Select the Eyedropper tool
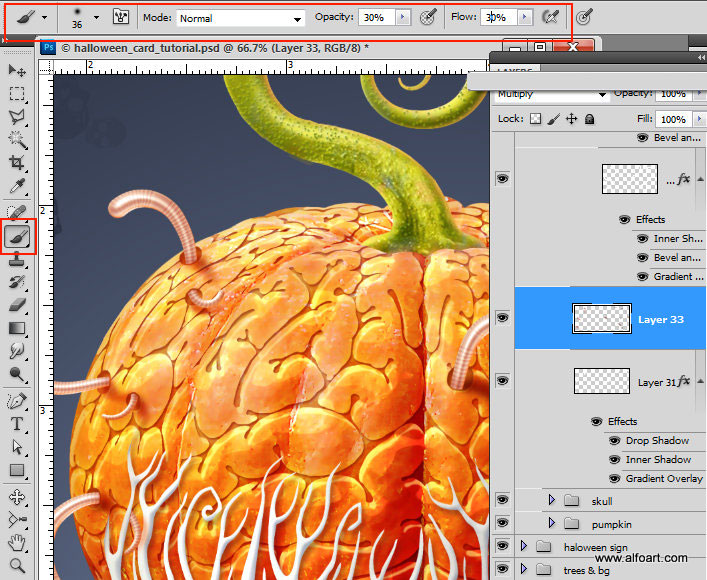 coord(17,186)
